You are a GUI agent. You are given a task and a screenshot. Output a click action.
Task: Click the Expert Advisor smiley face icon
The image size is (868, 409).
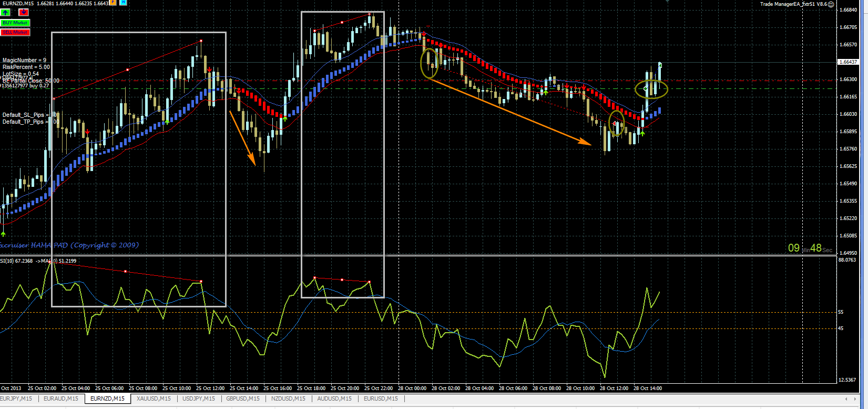click(831, 4)
